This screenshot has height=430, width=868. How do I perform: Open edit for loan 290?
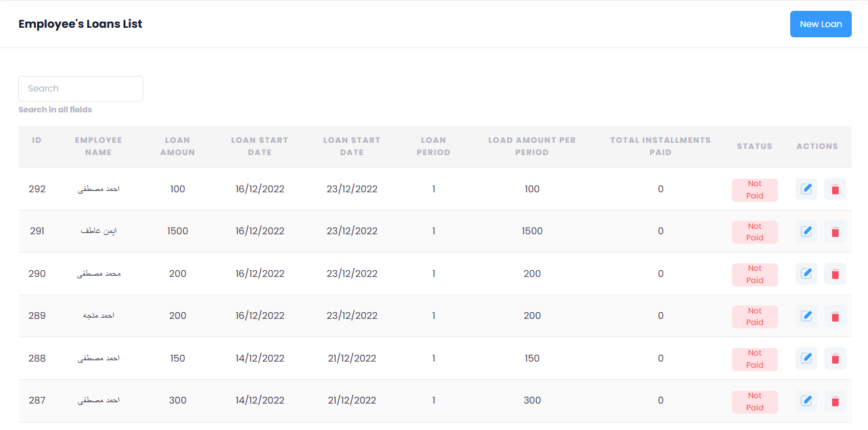(x=806, y=274)
